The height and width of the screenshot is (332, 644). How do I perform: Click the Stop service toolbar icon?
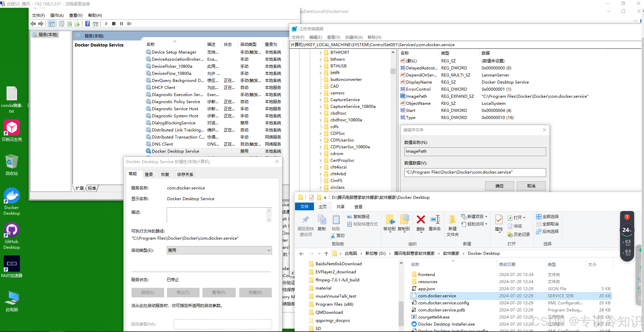(114, 24)
